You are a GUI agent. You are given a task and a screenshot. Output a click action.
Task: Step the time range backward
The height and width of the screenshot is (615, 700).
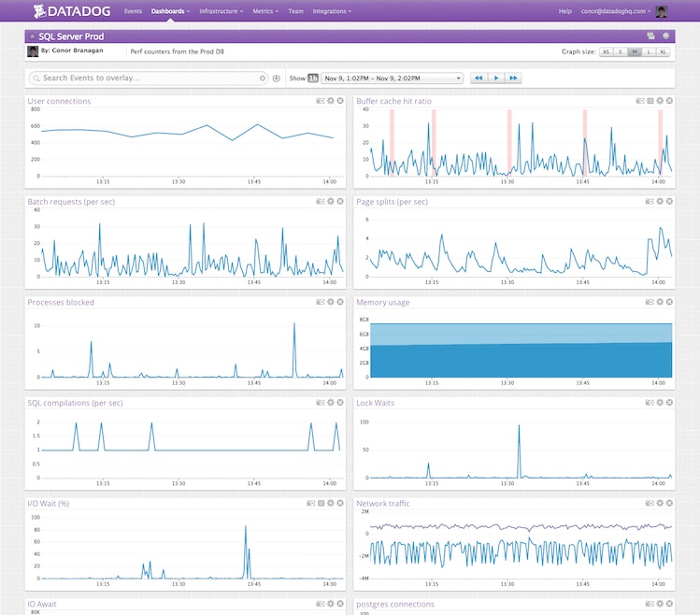pyautogui.click(x=479, y=79)
